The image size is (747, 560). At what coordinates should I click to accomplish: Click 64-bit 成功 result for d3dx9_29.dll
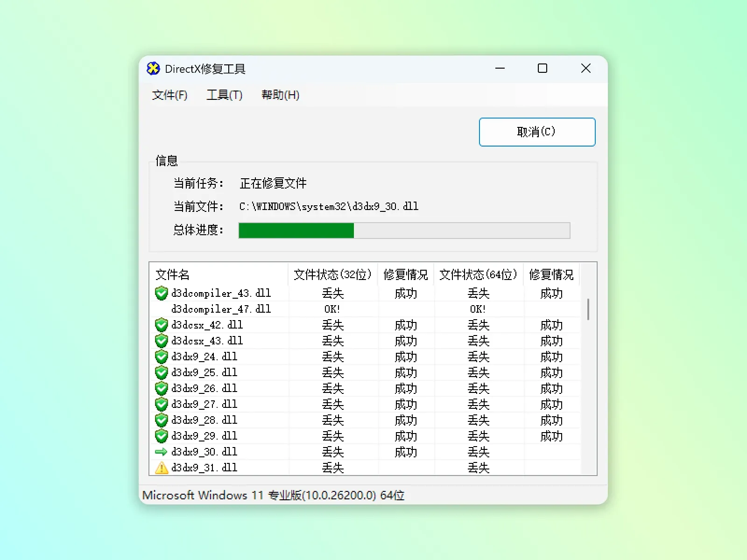click(x=551, y=436)
